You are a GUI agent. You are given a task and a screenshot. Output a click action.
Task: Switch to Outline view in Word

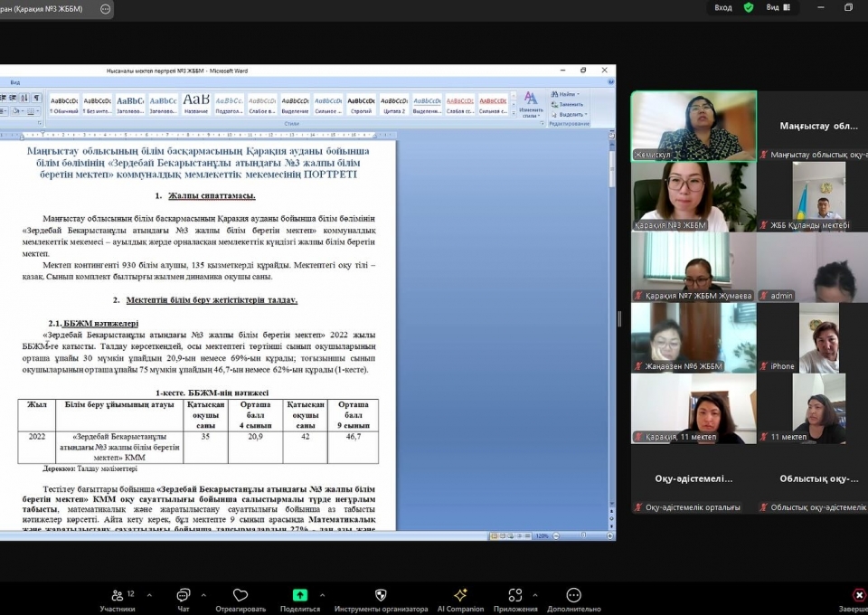click(519, 535)
